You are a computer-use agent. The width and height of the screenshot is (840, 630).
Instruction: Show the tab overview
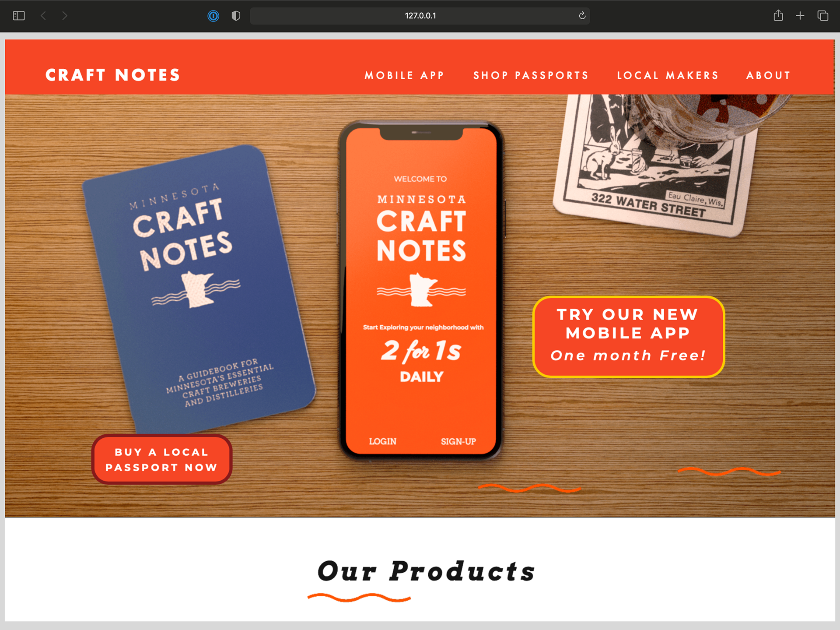[822, 16]
